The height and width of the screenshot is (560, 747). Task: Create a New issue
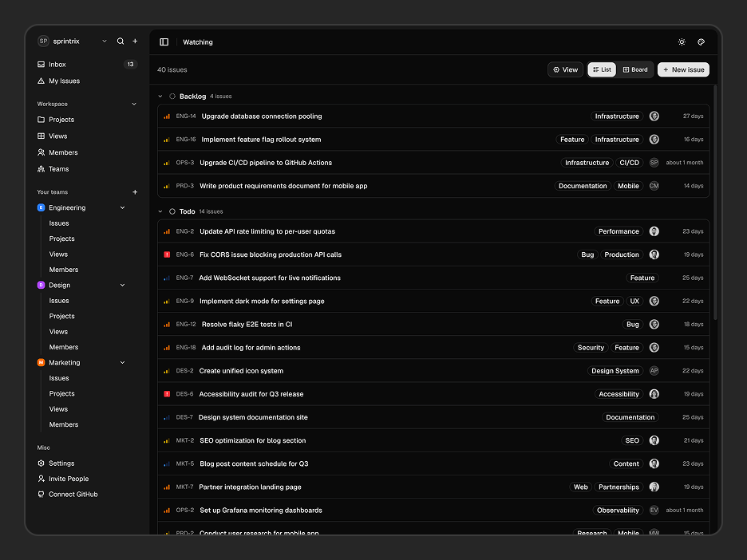684,69
